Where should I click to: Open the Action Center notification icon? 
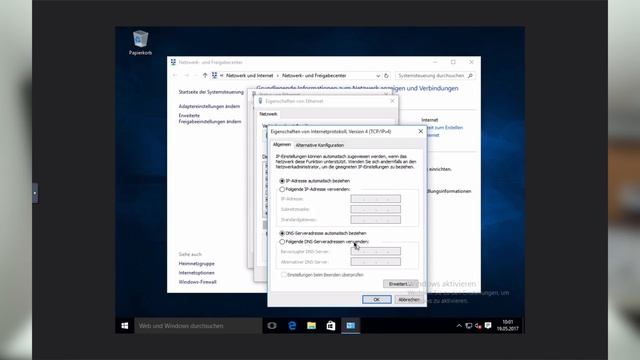(488, 326)
